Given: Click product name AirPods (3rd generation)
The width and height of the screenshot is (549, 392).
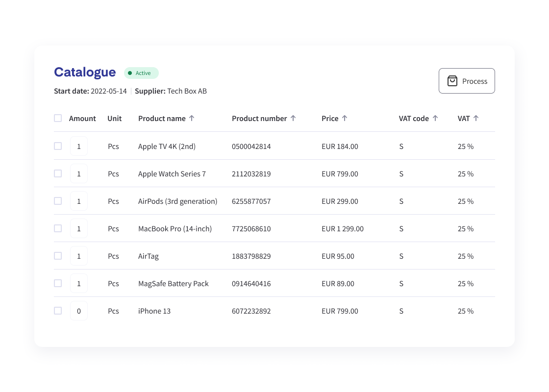Looking at the screenshot, I should coord(178,201).
